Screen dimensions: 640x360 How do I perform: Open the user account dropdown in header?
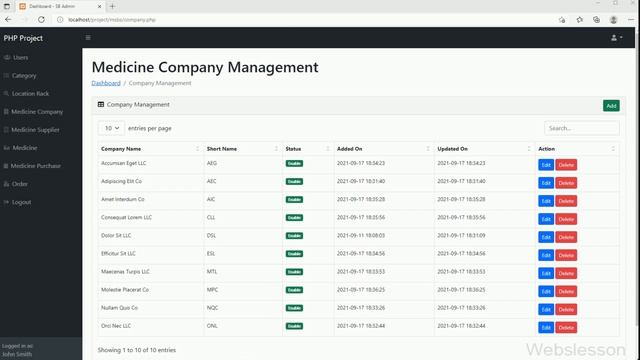(616, 38)
